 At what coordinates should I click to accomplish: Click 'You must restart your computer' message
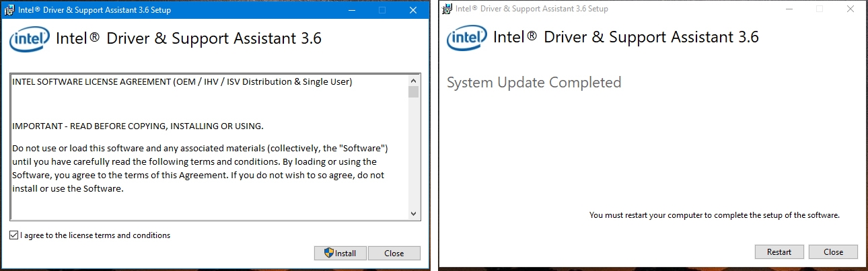(715, 215)
